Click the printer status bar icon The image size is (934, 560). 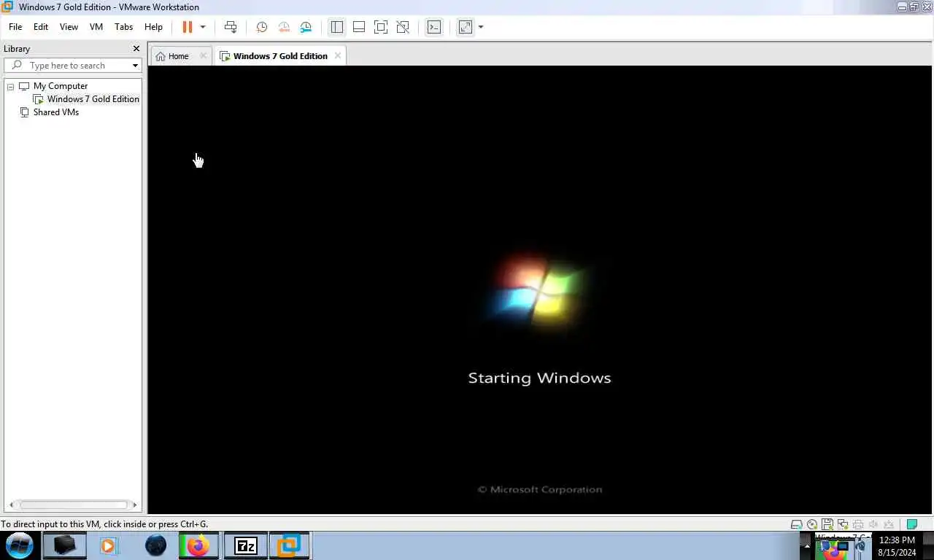coord(858,524)
